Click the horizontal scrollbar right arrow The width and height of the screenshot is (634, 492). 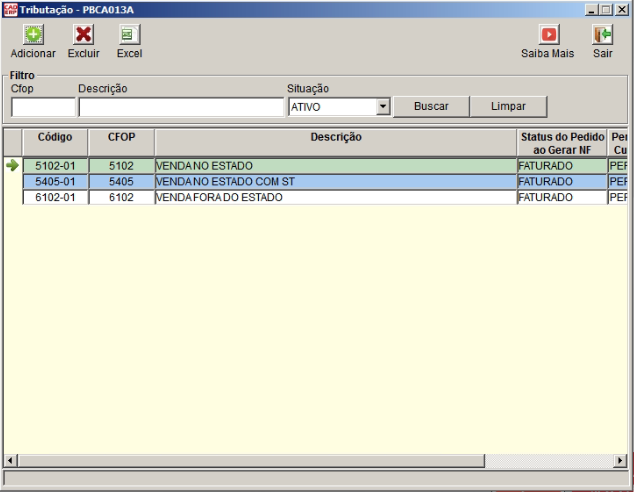coord(620,460)
